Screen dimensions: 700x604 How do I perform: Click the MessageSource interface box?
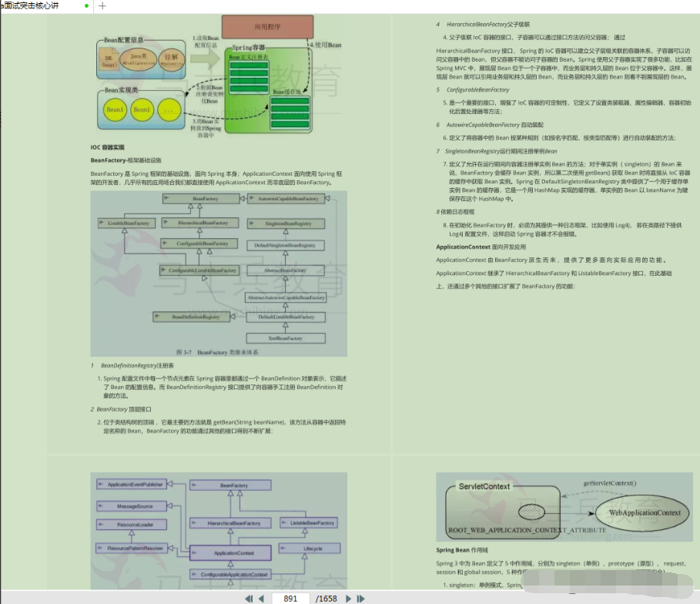tap(132, 506)
